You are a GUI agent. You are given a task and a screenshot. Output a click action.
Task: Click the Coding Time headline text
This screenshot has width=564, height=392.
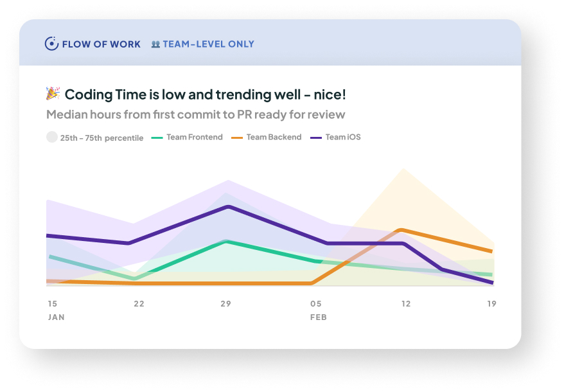[x=206, y=94]
